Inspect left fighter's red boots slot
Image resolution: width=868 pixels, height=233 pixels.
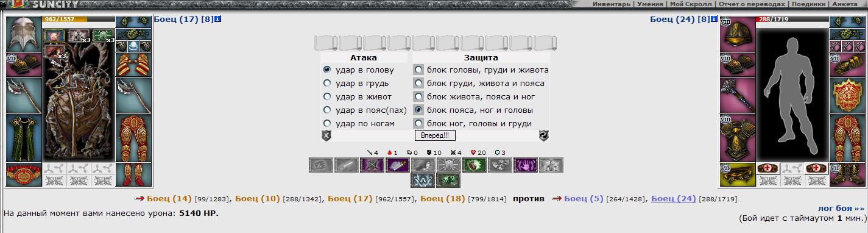coord(133,174)
